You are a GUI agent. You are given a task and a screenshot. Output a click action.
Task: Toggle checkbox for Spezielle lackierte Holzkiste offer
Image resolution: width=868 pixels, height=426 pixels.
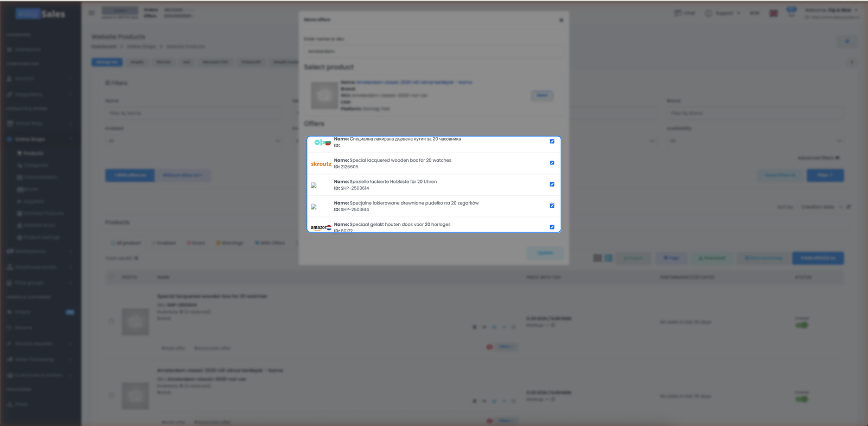click(552, 185)
